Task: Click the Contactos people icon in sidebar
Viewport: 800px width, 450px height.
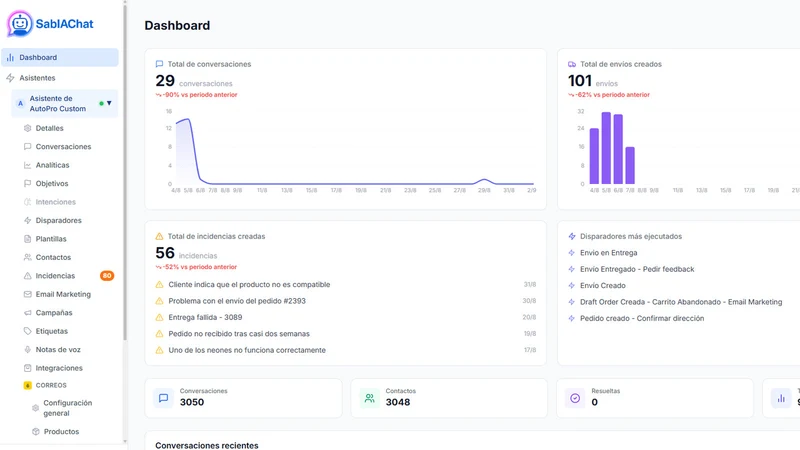Action: [28, 257]
